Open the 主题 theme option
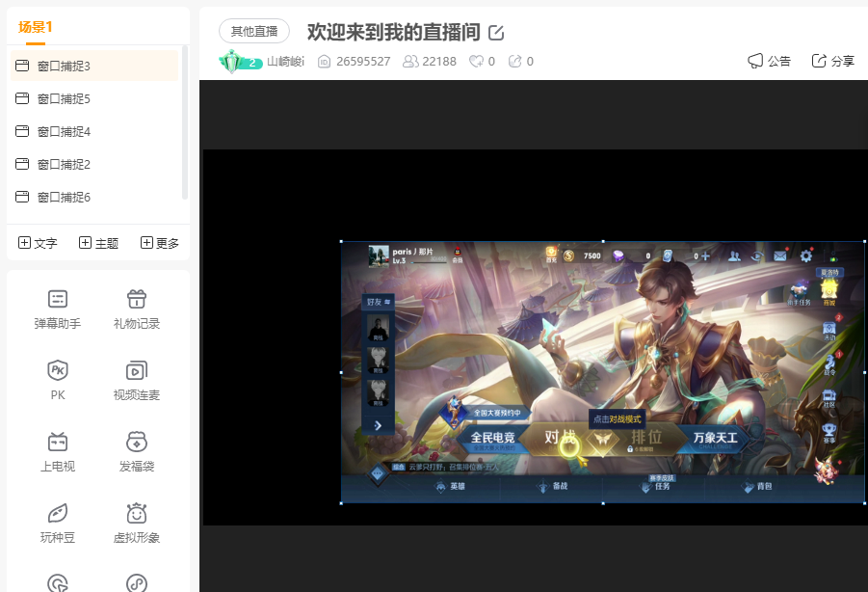This screenshot has width=868, height=592. [x=97, y=243]
